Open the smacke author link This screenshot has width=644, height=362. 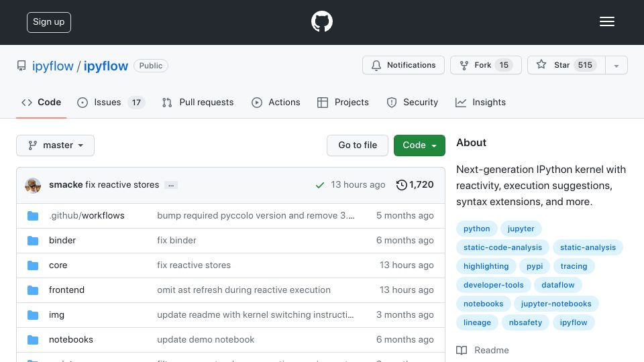pyautogui.click(x=66, y=185)
